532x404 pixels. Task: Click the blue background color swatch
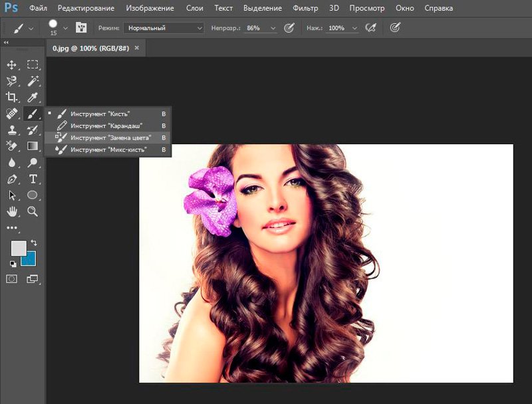point(29,258)
